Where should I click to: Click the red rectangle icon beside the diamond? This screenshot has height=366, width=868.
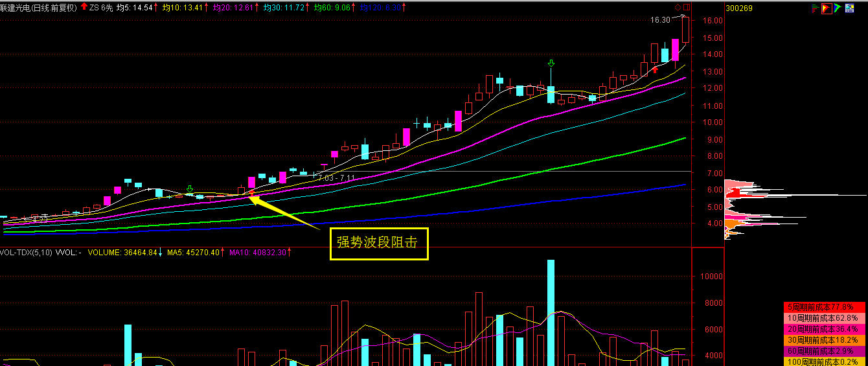[687, 7]
